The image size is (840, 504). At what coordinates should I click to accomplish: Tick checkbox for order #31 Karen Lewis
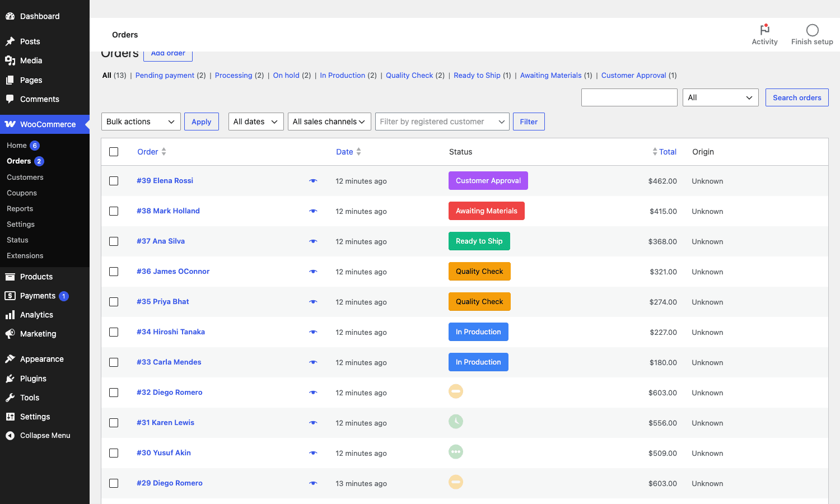pyautogui.click(x=114, y=423)
